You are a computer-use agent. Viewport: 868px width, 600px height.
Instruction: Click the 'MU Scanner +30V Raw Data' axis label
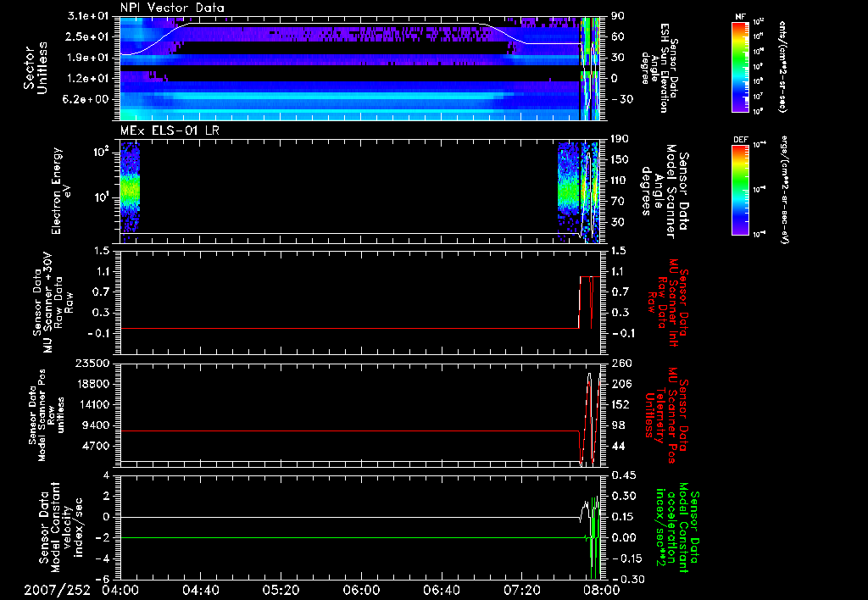53,303
